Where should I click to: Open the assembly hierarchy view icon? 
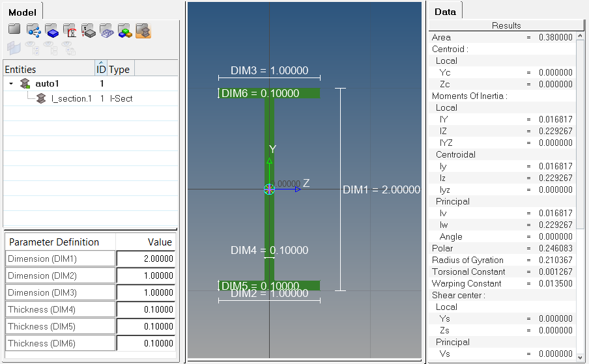click(x=33, y=30)
